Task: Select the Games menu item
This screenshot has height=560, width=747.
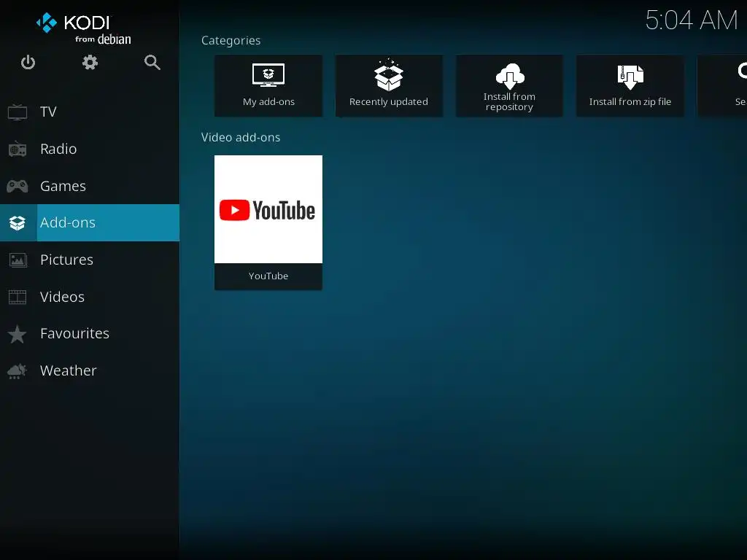Action: click(90, 186)
